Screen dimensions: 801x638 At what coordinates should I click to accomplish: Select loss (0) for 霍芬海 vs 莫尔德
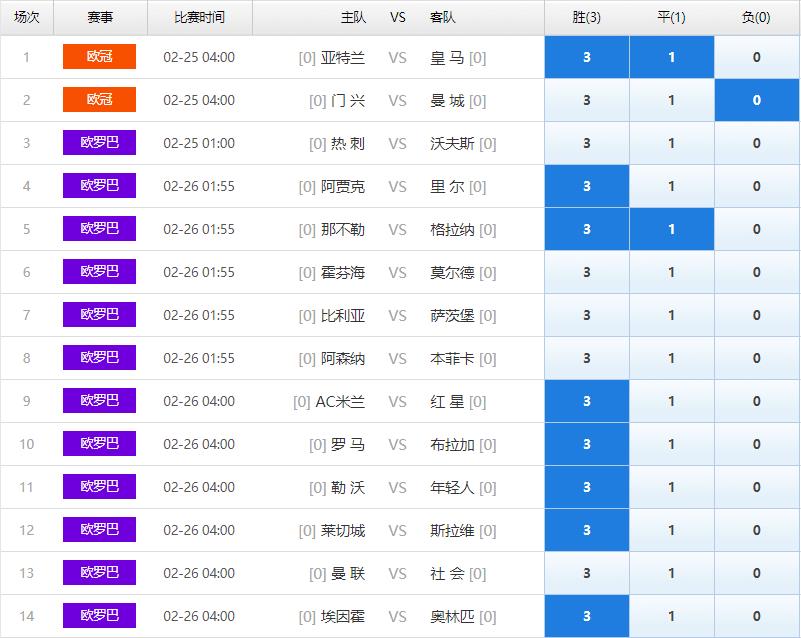point(757,272)
